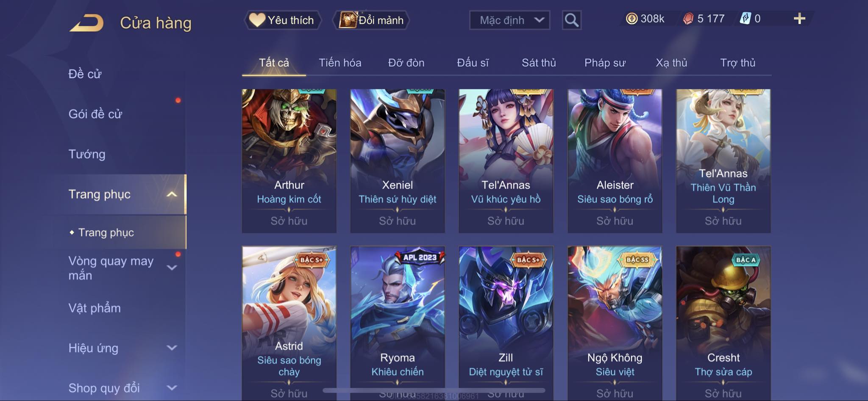Open the Tướng sidebar menu
The image size is (868, 401).
tap(87, 154)
